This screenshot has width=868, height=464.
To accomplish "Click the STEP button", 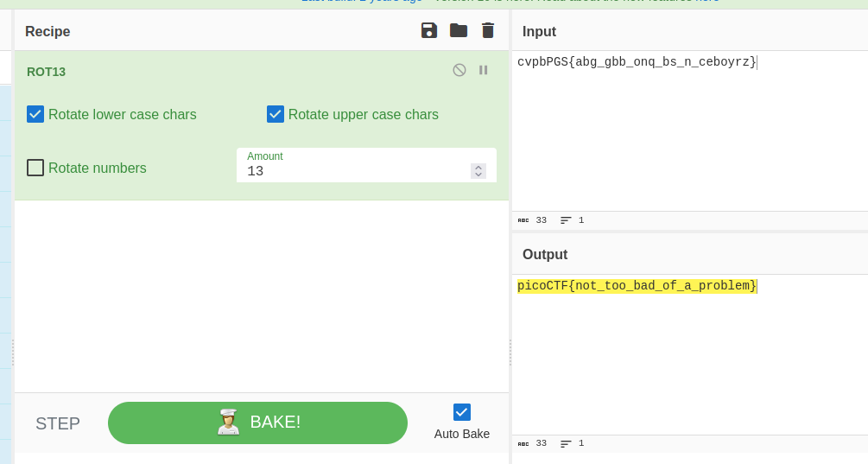I will (58, 423).
